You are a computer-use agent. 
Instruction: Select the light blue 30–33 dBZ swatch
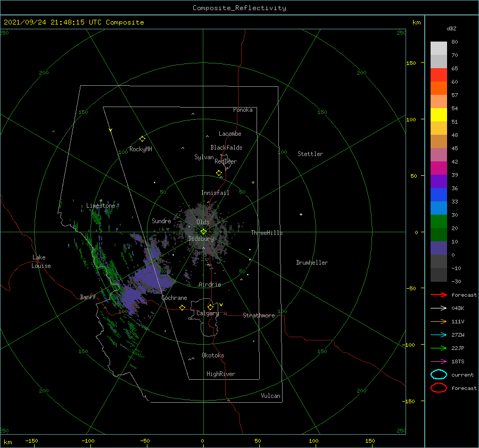click(439, 208)
